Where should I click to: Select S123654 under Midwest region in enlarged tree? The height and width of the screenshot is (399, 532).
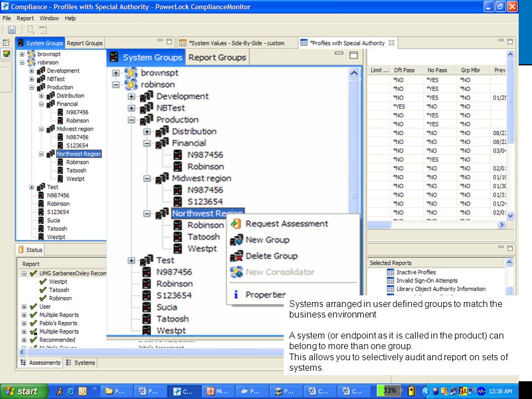205,202
